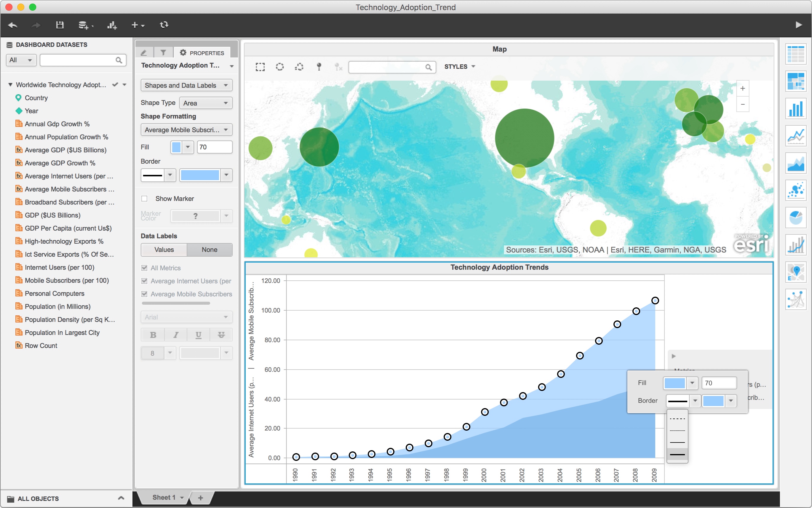Image resolution: width=812 pixels, height=508 pixels.
Task: Select the bubble chart visualization icon
Action: click(x=795, y=190)
